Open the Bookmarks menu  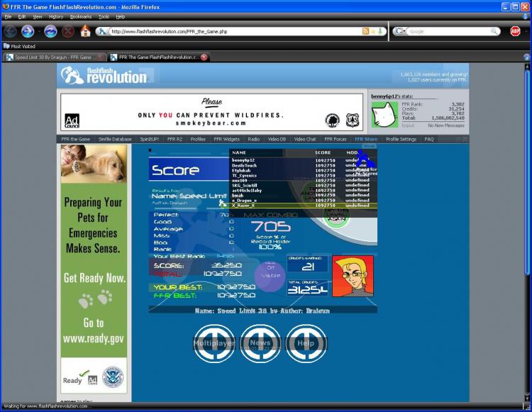click(81, 16)
